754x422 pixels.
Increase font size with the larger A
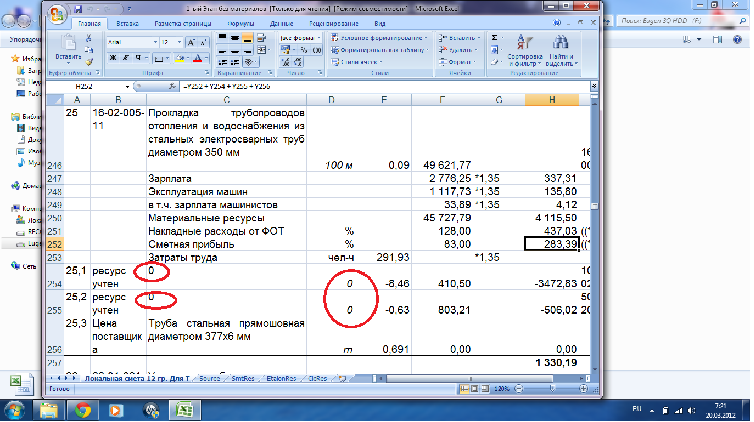(x=191, y=42)
